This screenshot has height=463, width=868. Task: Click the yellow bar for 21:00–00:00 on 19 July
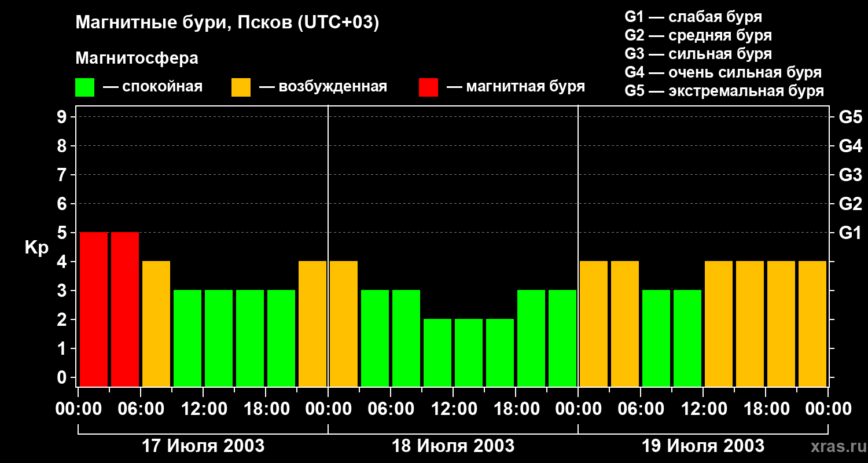pyautogui.click(x=812, y=324)
